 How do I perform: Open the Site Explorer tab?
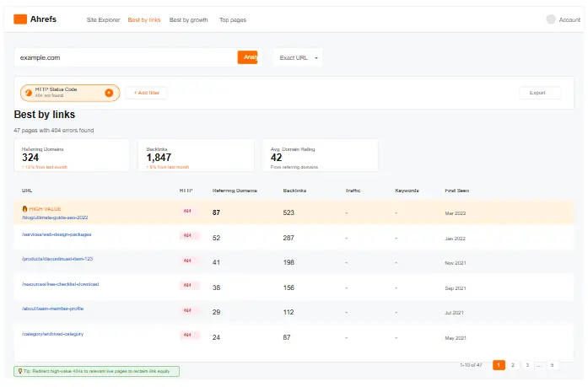[103, 20]
